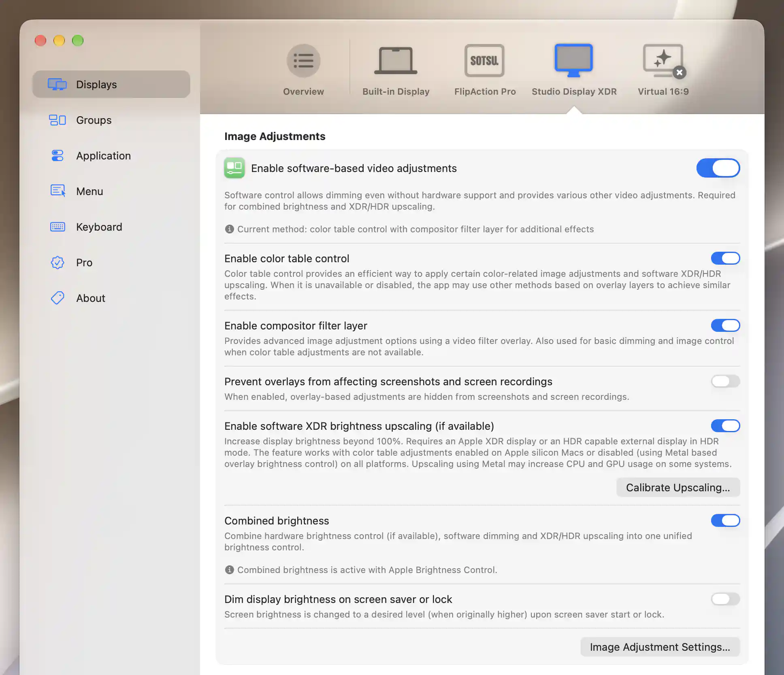
Task: Open the Groups section label
Action: pyautogui.click(x=94, y=120)
